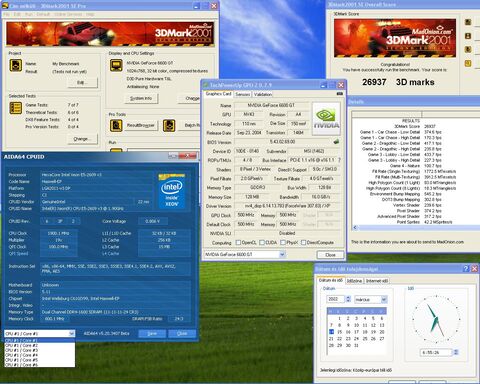Toggle the OpenCL computing checkbox
Image resolution: width=480 pixels, height=384 pixels.
(x=238, y=242)
